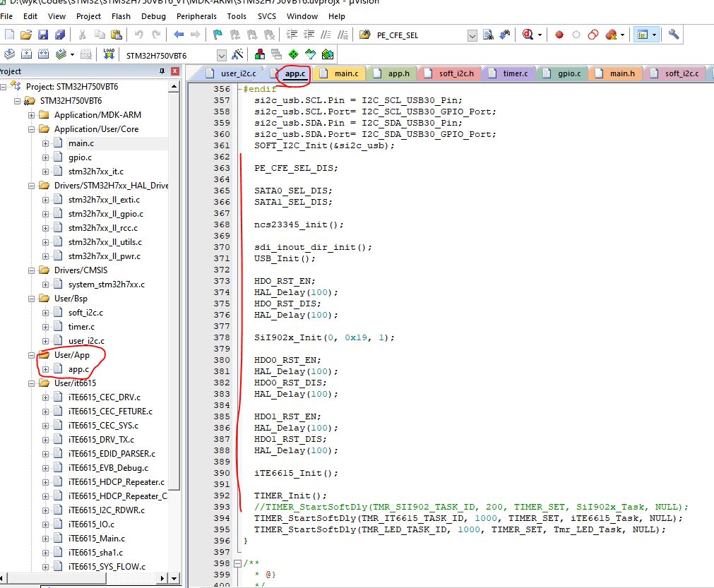Click in the PE_CFE_SEL find text field

click(420, 35)
